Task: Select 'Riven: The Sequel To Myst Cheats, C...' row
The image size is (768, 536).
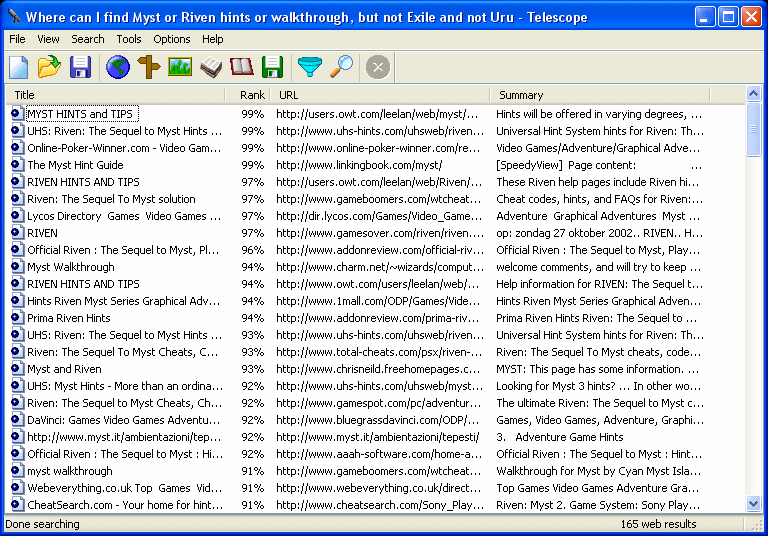Action: click(122, 352)
